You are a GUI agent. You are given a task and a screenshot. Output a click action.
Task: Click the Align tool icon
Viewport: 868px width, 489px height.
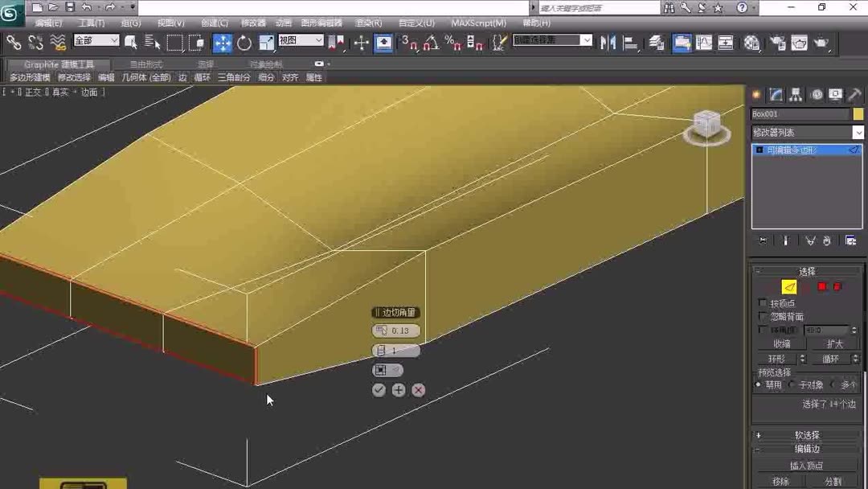(630, 42)
